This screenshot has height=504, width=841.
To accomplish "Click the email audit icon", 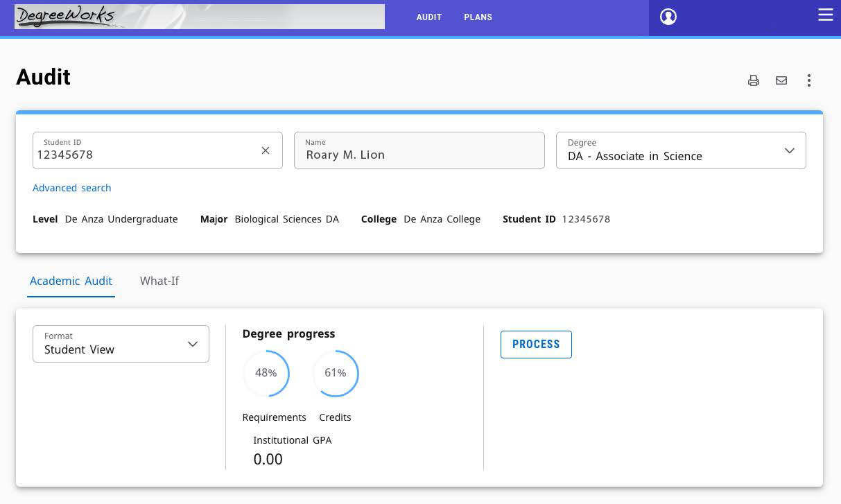I will tap(781, 80).
